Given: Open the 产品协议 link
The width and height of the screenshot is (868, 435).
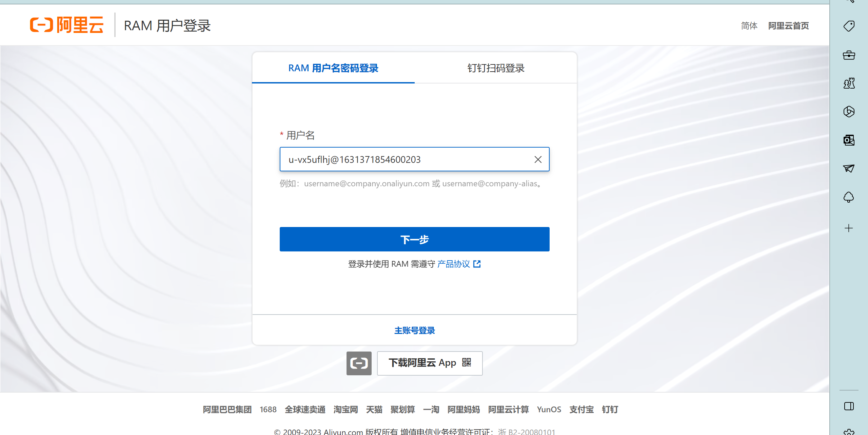Looking at the screenshot, I should coord(453,264).
